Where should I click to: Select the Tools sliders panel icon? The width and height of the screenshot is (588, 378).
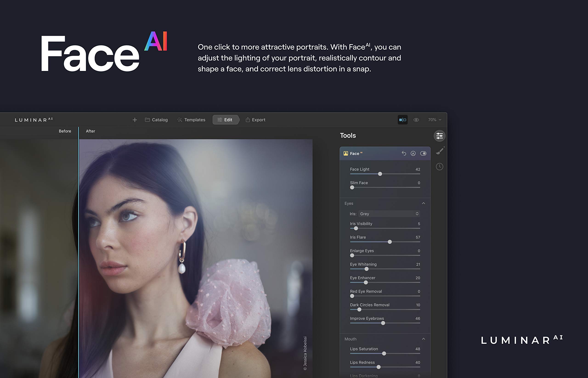pos(439,136)
